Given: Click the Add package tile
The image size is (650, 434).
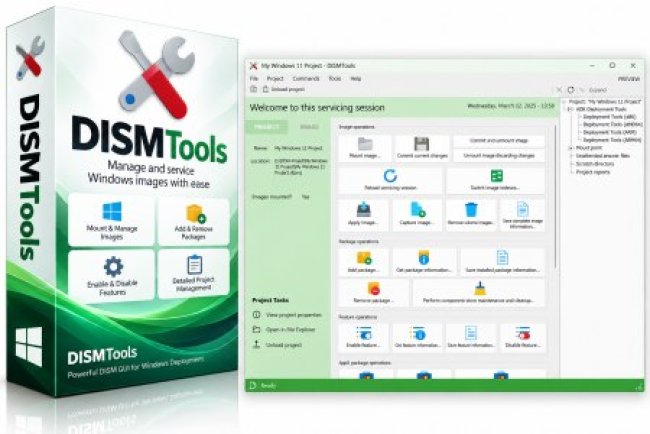Looking at the screenshot, I should tap(364, 262).
